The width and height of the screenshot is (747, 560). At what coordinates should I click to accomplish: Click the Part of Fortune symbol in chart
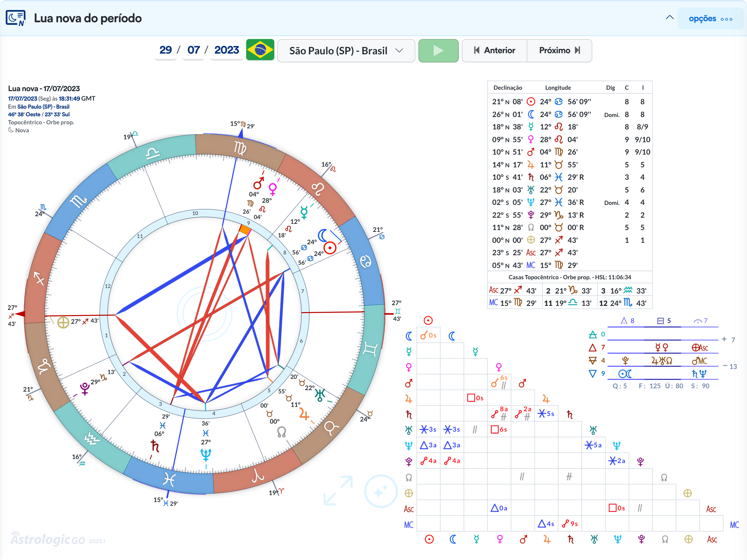coord(63,322)
